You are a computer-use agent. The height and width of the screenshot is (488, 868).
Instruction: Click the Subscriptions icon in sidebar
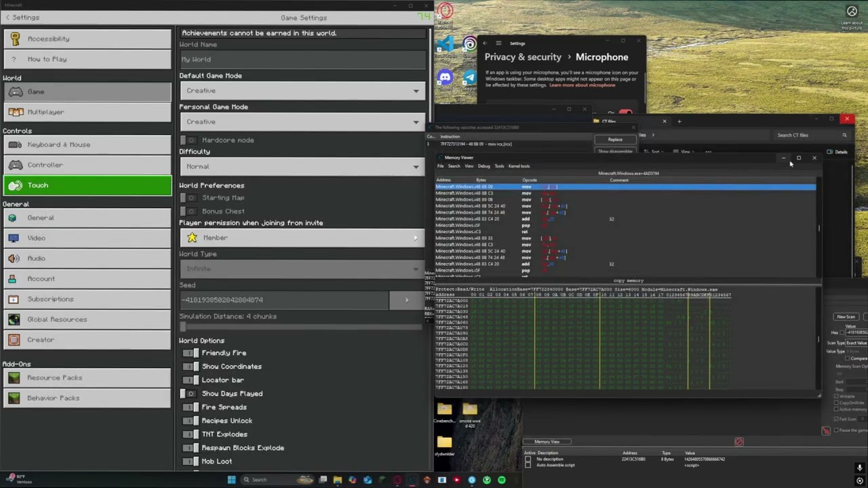tap(14, 299)
